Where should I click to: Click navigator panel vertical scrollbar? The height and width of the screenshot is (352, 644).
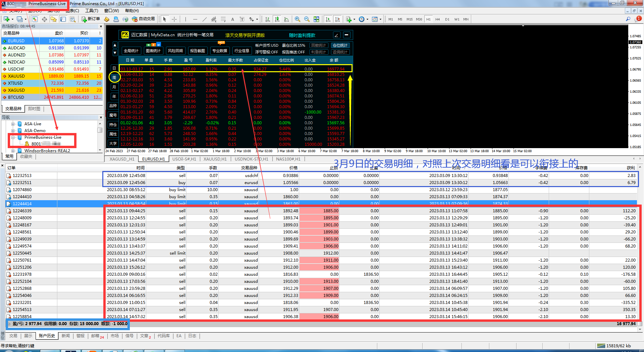tap(100, 136)
